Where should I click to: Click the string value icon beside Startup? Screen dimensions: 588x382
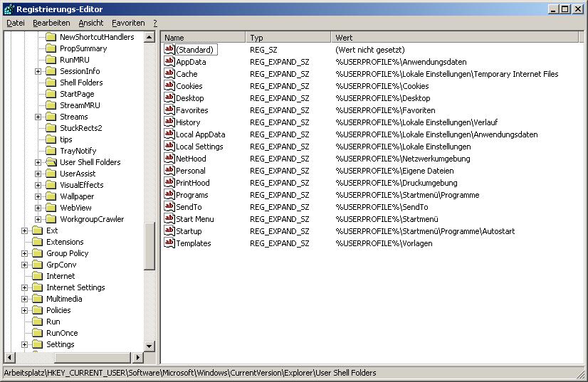(x=169, y=231)
